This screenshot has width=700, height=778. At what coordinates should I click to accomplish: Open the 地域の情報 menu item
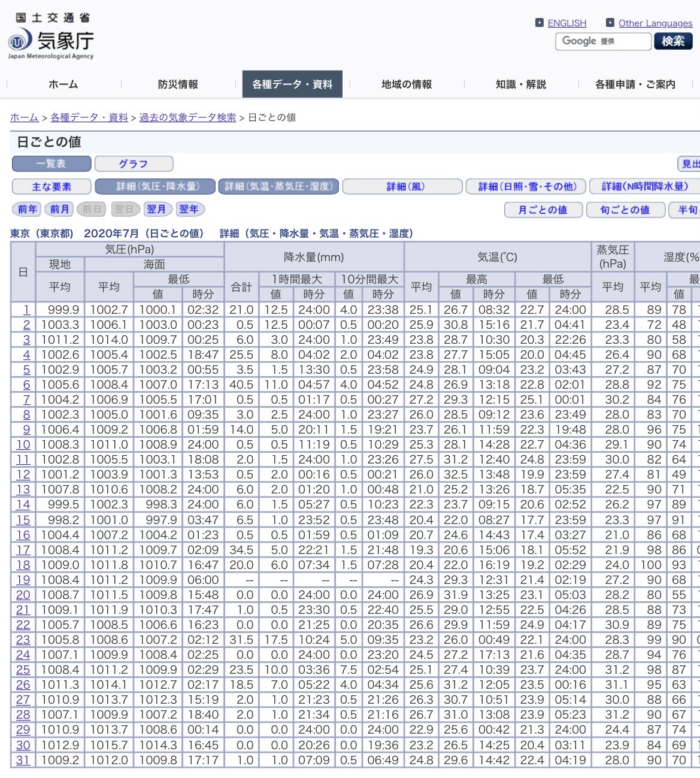point(407,84)
